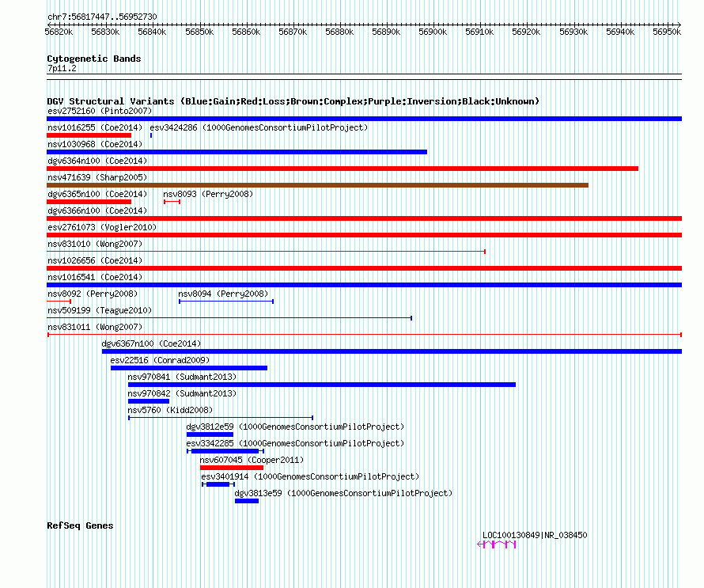Click the 56940k ruler tick label
The image size is (704, 588).
[x=620, y=32]
